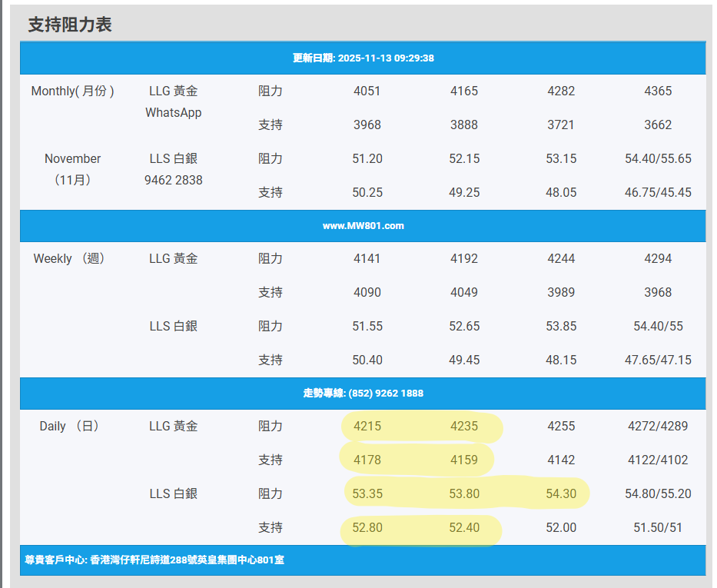This screenshot has width=717, height=588.
Task: Click the highlighted silver support value 52.80
Action: pyautogui.click(x=367, y=527)
